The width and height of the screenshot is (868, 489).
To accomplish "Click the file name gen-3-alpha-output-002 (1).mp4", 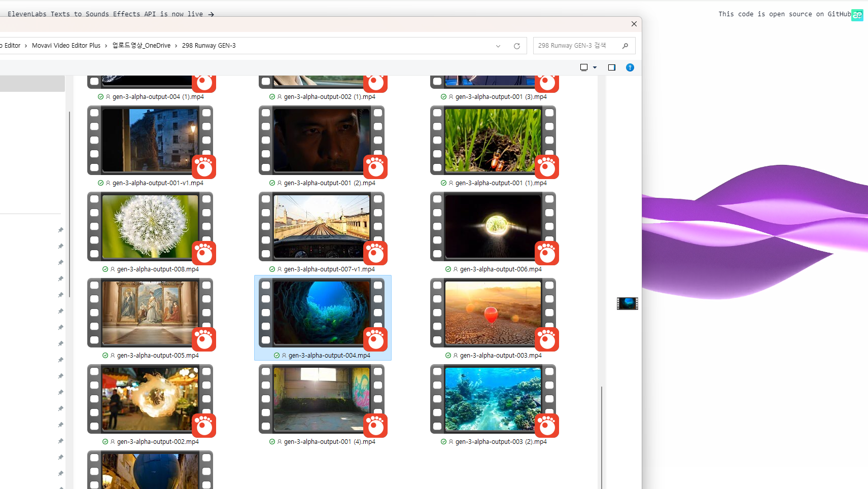I will (330, 97).
